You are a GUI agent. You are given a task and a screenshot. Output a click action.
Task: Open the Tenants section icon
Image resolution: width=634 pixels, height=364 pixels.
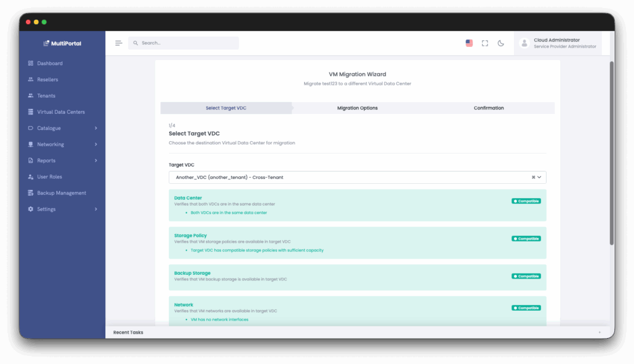click(x=31, y=95)
